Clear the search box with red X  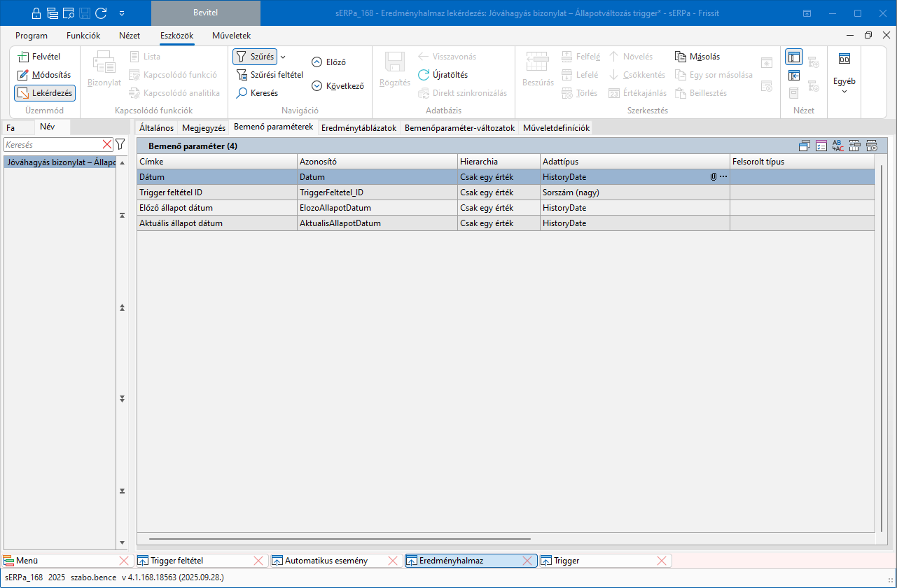107,144
